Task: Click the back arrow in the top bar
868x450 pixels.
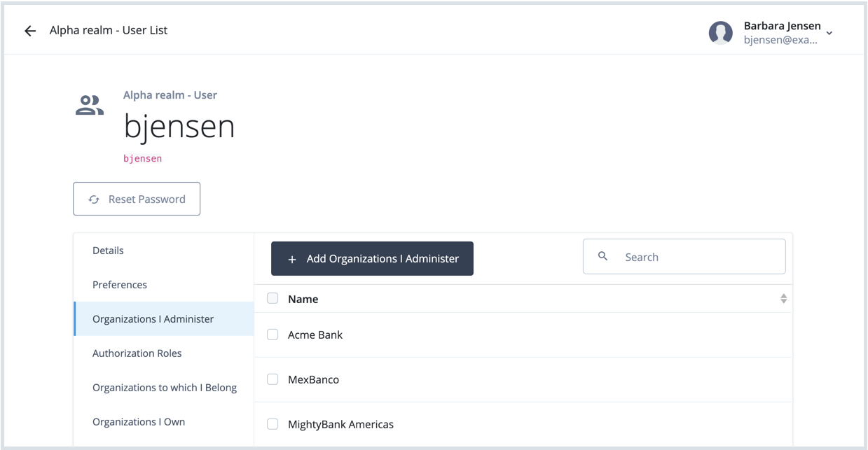Action: (29, 30)
